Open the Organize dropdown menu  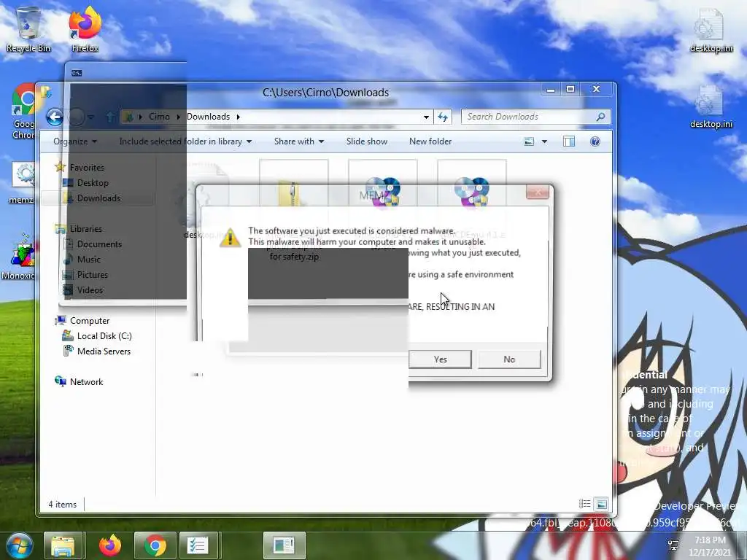click(75, 141)
